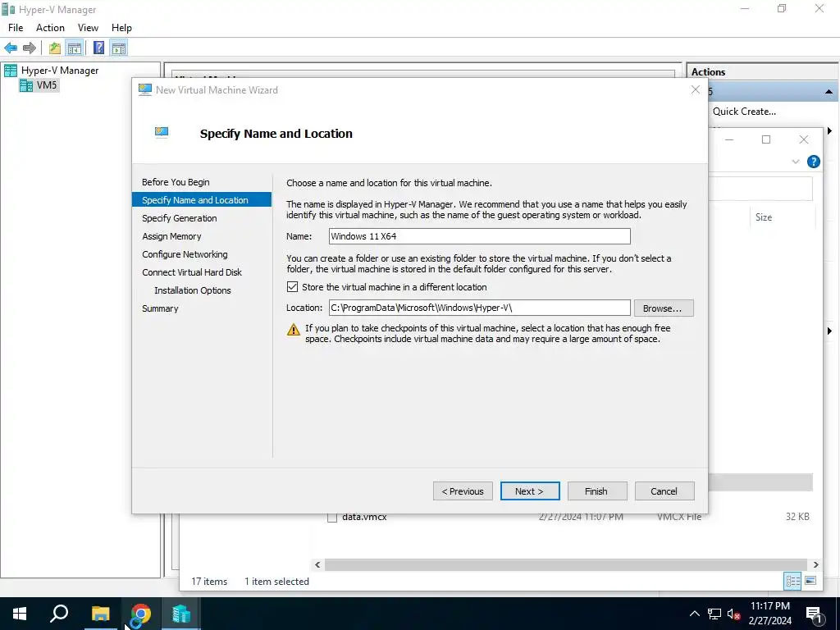840x630 pixels.
Task: Toggle the Show/Hide Console Tree icon
Action: [74, 48]
